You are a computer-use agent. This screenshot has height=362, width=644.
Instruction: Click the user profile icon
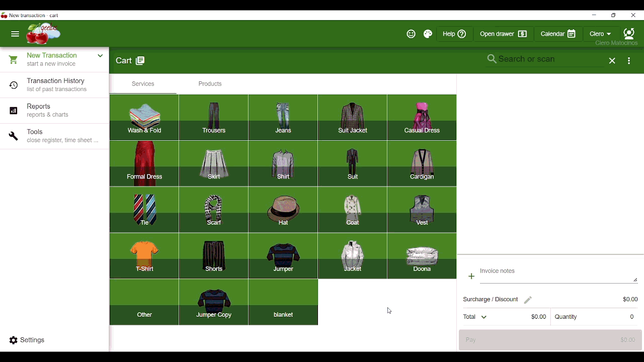click(629, 34)
